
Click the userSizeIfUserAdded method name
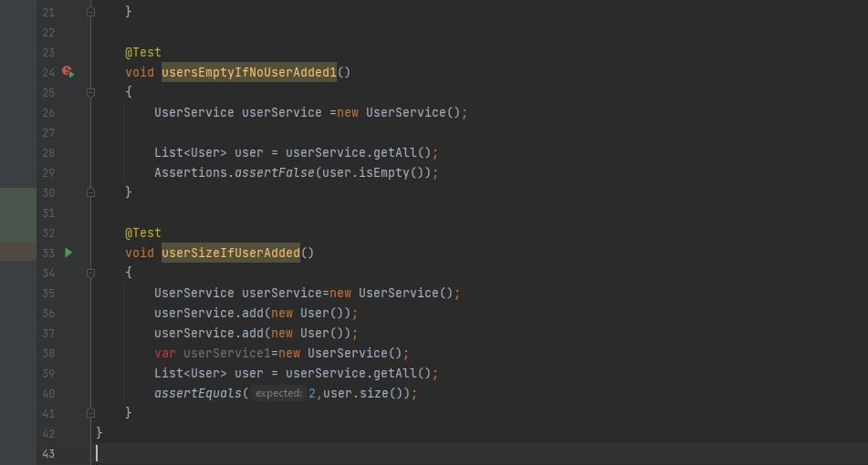coord(231,253)
